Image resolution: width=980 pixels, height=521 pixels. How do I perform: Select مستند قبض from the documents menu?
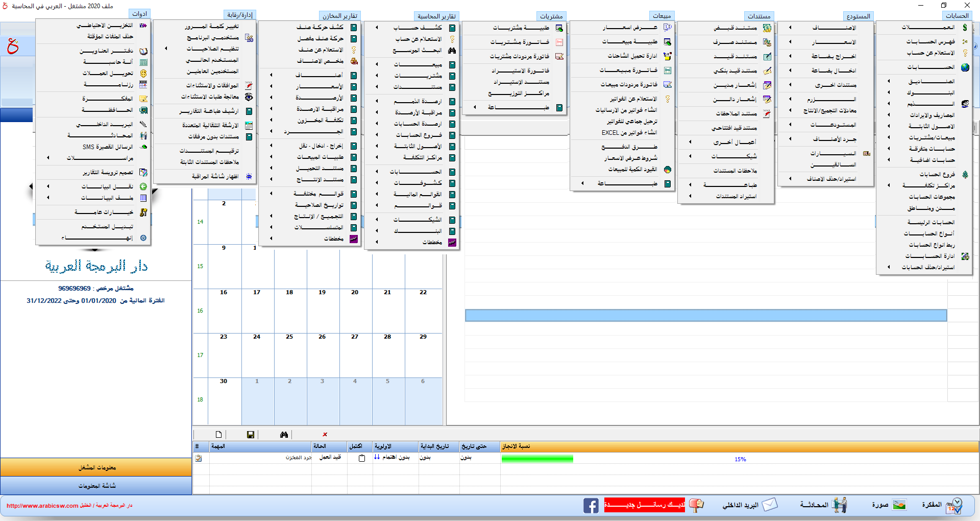click(735, 28)
